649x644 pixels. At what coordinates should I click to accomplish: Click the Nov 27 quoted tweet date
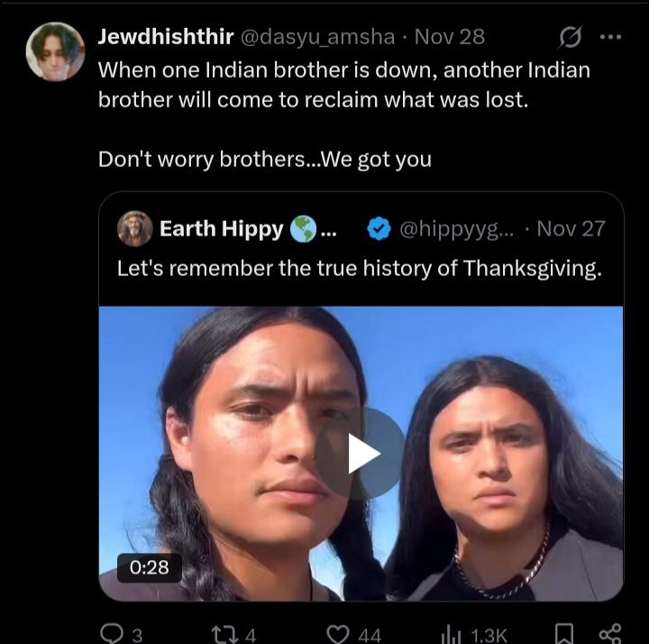[571, 229]
